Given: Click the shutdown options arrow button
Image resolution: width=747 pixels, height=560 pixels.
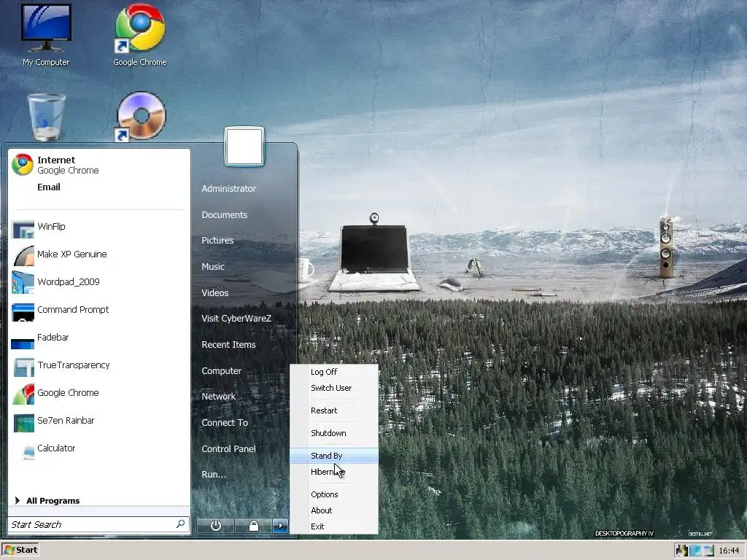Looking at the screenshot, I should point(280,525).
